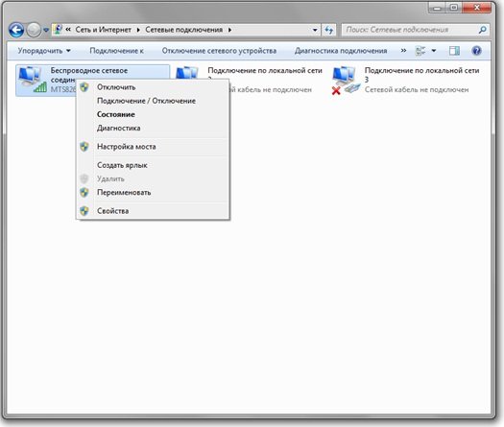This screenshot has width=504, height=427.
Task: Open the address bar history dropdown
Action: point(315,30)
